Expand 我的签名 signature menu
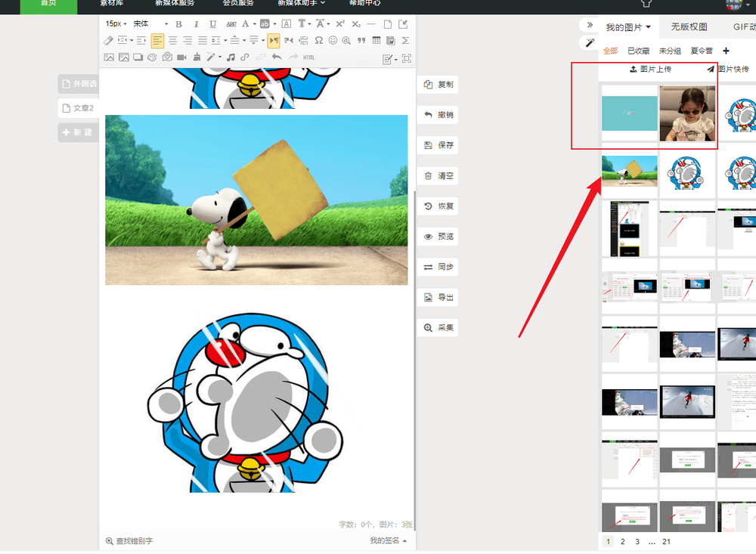The width and height of the screenshot is (756, 554). [x=388, y=540]
